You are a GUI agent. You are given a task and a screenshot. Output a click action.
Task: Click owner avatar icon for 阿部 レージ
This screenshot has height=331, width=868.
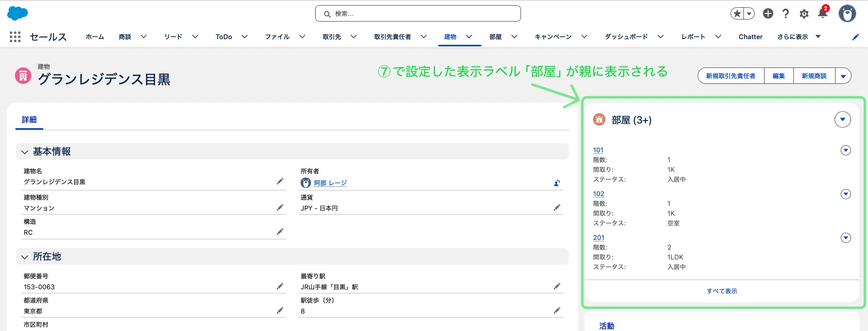(306, 183)
